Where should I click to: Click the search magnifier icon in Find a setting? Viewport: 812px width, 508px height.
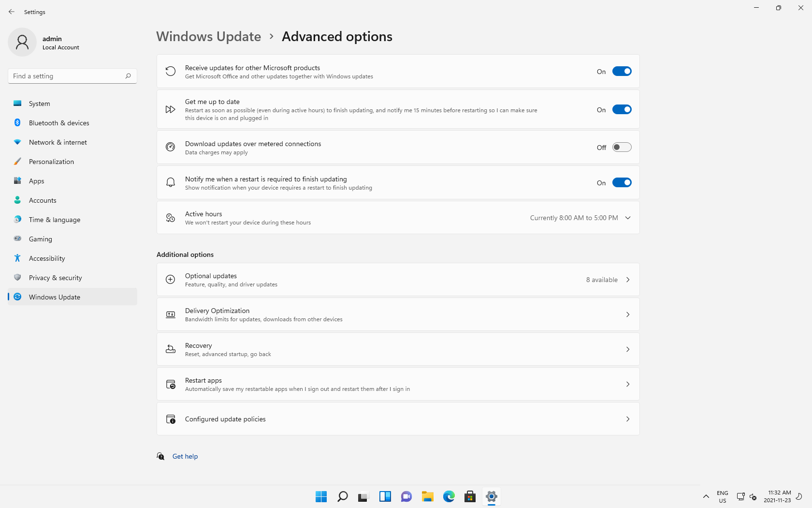click(x=128, y=76)
